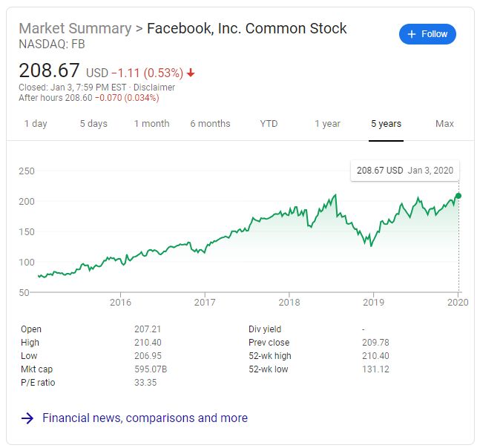Open the Disclaimer link

tap(154, 88)
